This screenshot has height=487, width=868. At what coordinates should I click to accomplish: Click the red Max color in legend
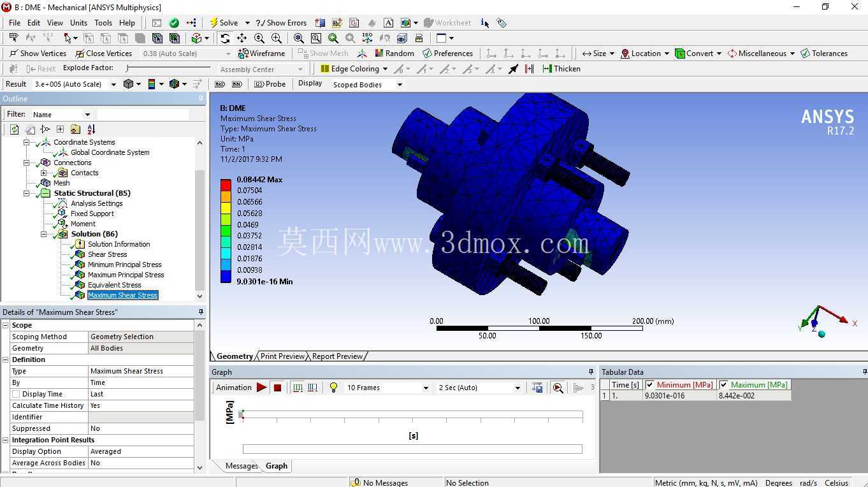226,185
